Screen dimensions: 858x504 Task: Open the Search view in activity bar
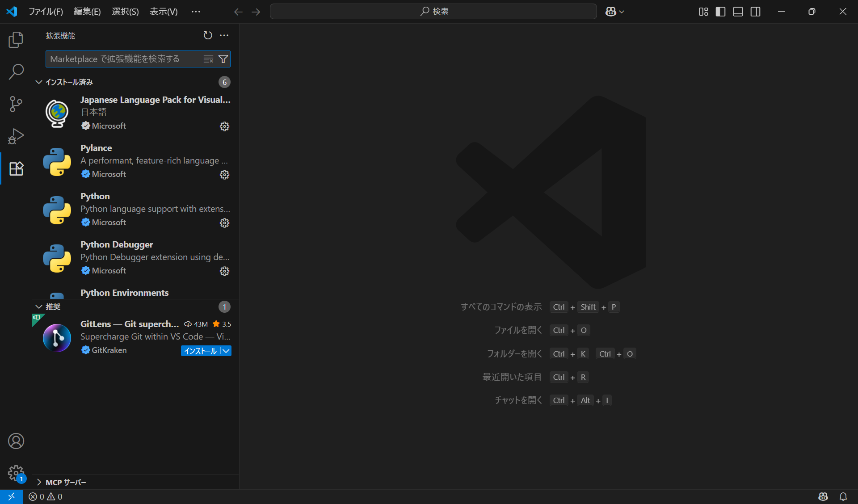[x=16, y=72]
